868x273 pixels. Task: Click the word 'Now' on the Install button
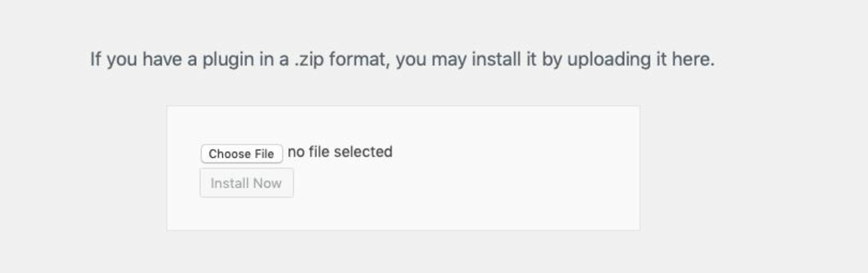(x=267, y=183)
